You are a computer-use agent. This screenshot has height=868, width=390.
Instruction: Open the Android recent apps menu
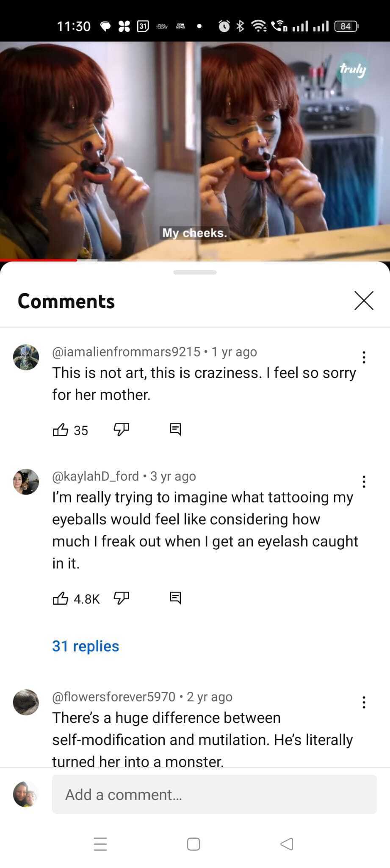tap(100, 844)
